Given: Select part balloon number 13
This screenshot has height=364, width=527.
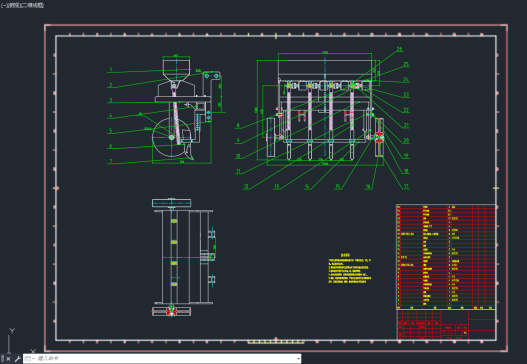Looking at the screenshot, I should [276, 186].
